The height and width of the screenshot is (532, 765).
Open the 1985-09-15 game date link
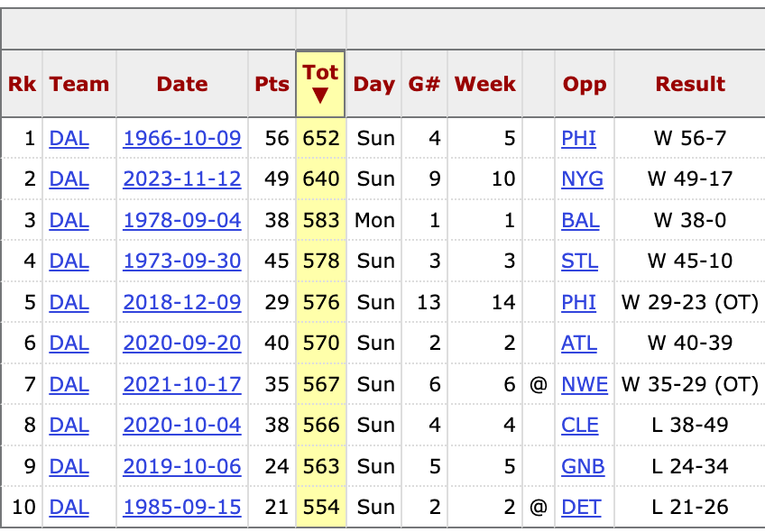point(182,507)
